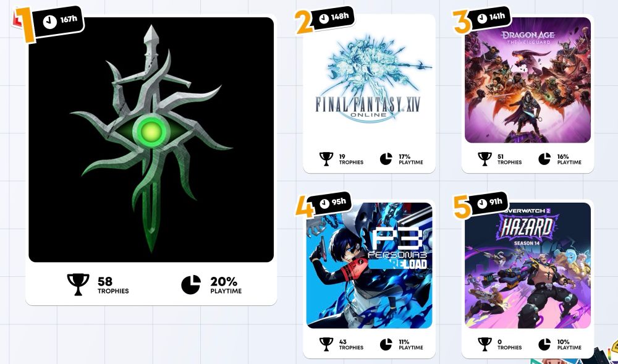Open the Overwatch 2 Hazard cover art
Screen dimensions: 618x364
pos(528,265)
